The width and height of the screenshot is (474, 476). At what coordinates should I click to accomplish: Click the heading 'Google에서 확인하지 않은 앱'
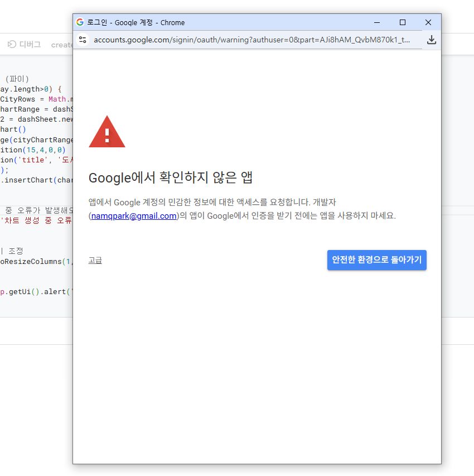coord(171,177)
